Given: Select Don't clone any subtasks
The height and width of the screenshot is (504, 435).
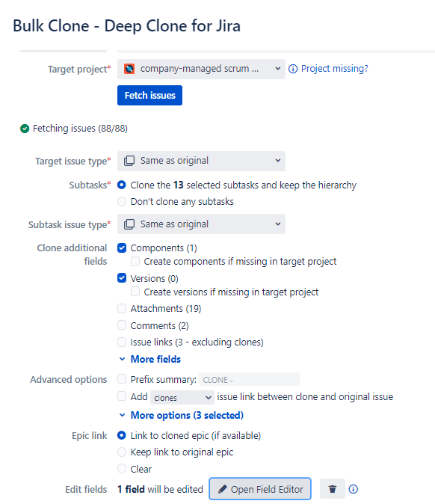Looking at the screenshot, I should (122, 202).
